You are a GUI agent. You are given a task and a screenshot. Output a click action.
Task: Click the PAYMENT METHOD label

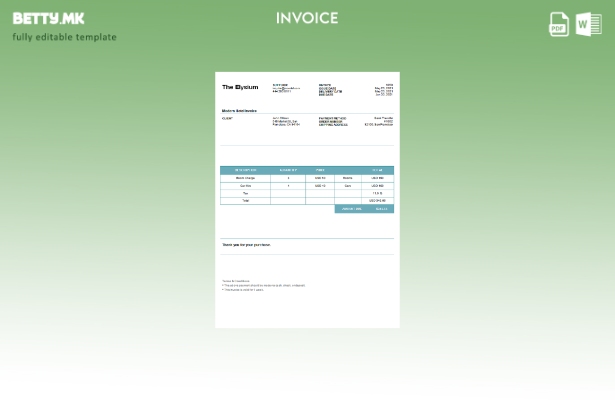coord(333,118)
